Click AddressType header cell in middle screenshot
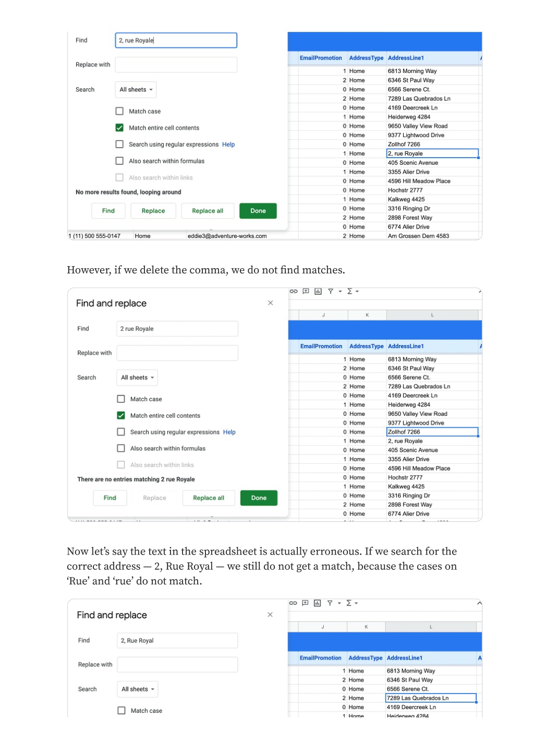 click(x=367, y=346)
